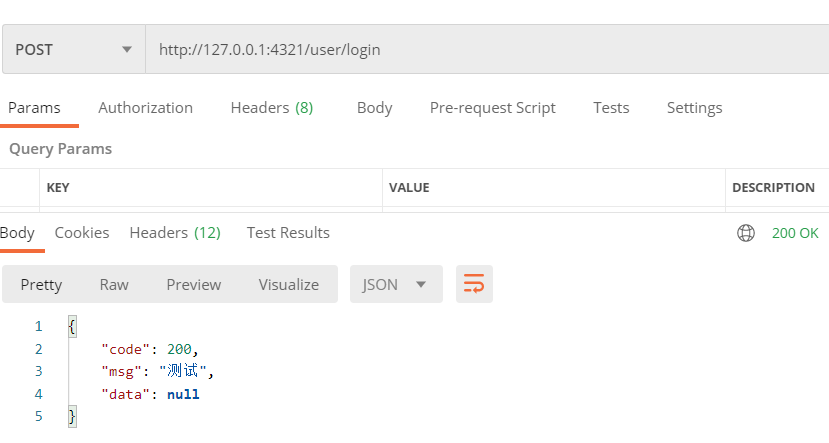Click the wrap lines icon
The height and width of the screenshot is (443, 829).
tap(474, 285)
